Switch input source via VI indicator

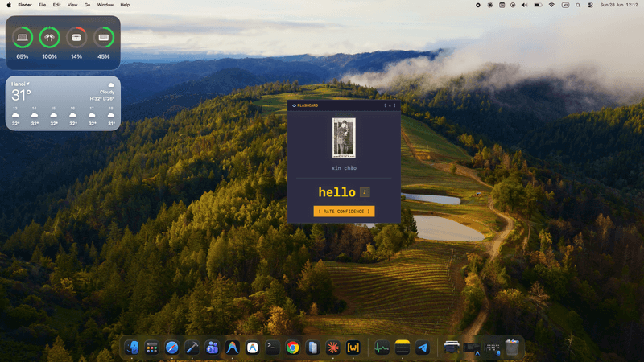tap(565, 5)
